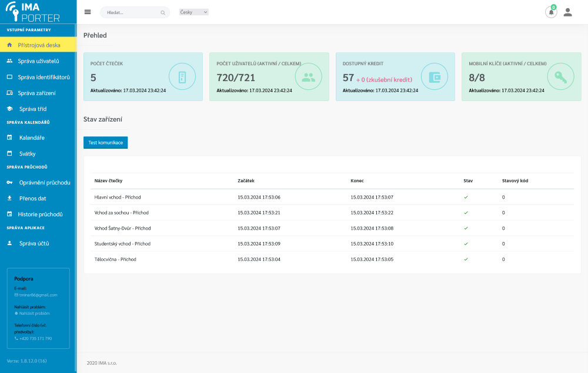588x373 pixels.
Task: Click the status check for Vchod za sochou
Action: (x=466, y=213)
